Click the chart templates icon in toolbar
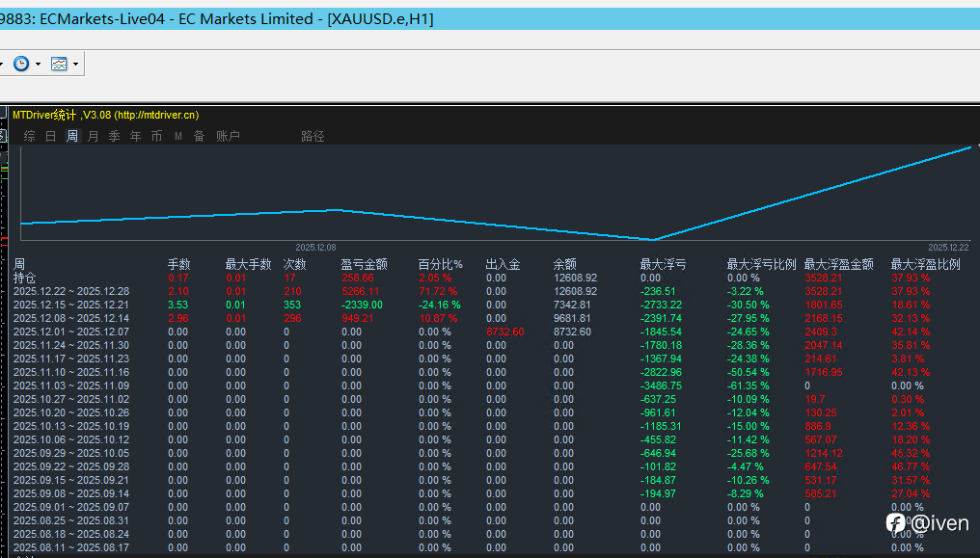The height and width of the screenshot is (558, 980). (59, 64)
